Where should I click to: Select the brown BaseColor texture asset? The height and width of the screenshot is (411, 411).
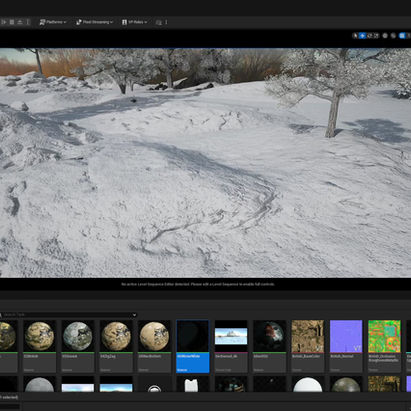(308, 346)
